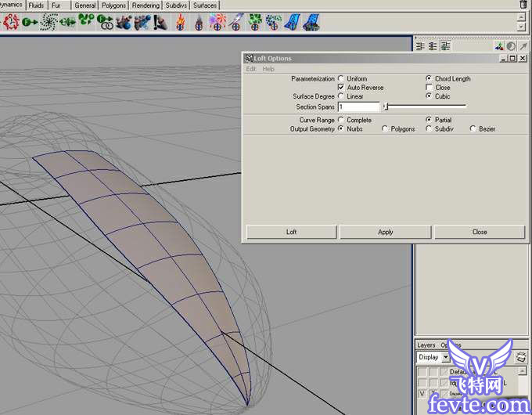Screen dimensions: 532x415
Task: Click the green scattered particles shelf icon
Action: coord(86,20)
